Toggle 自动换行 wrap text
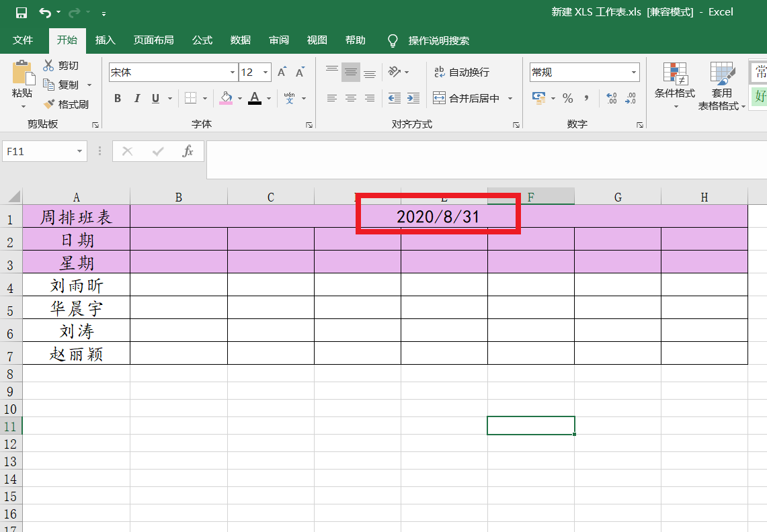 (x=461, y=72)
